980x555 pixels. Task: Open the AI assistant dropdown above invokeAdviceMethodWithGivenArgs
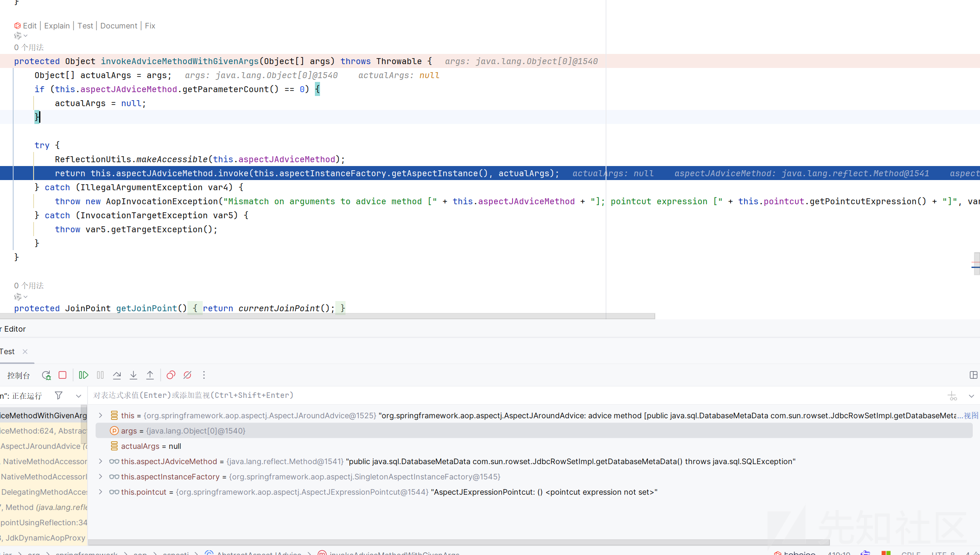coord(21,36)
